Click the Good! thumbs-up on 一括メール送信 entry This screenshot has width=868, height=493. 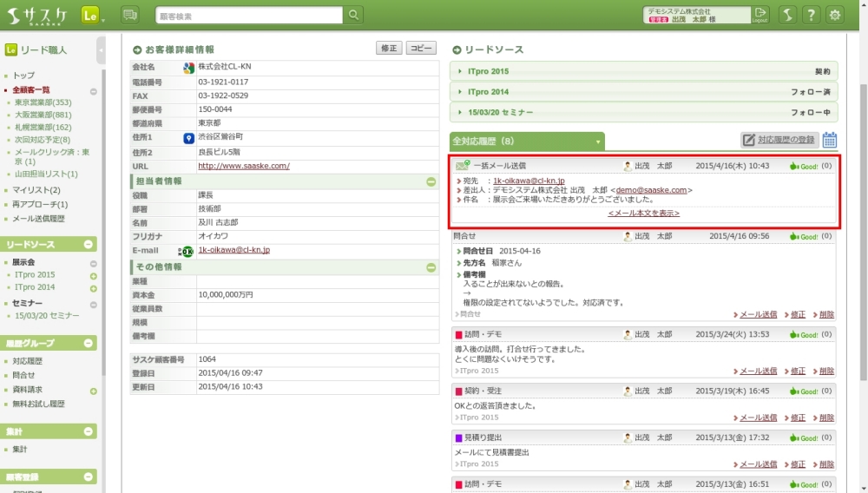[804, 166]
